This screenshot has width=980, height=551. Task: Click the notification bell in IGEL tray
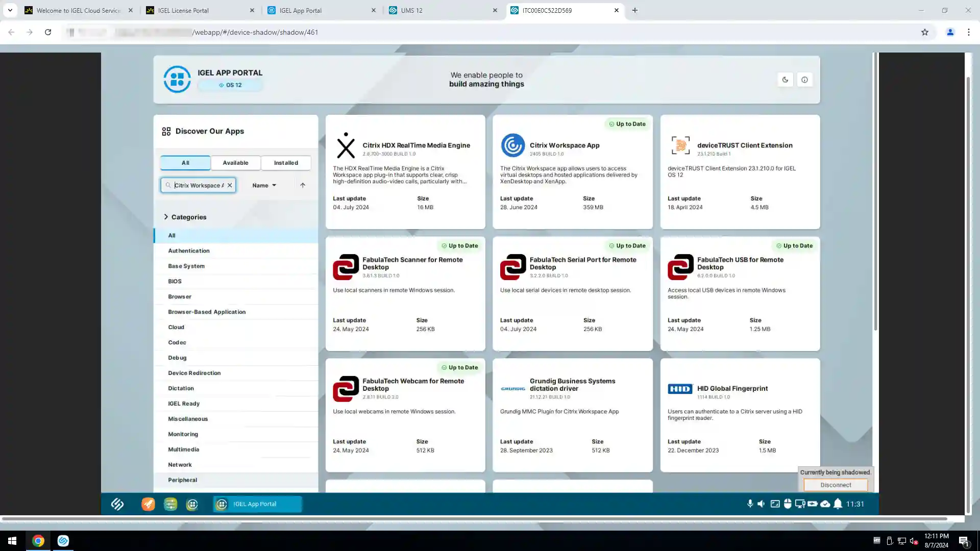pos(838,504)
